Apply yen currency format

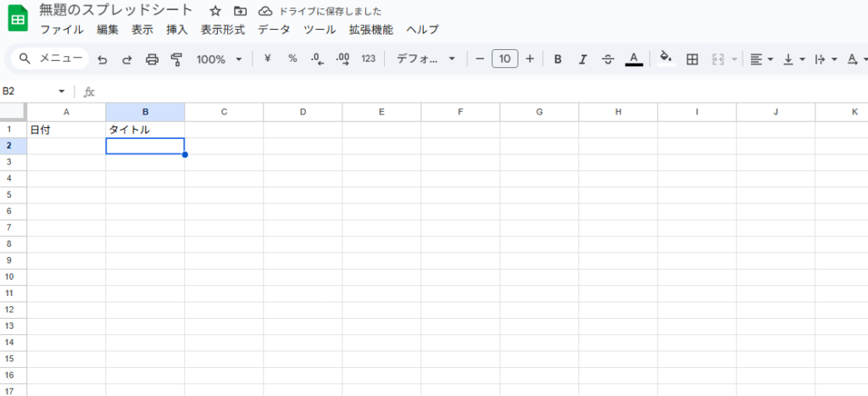point(268,59)
